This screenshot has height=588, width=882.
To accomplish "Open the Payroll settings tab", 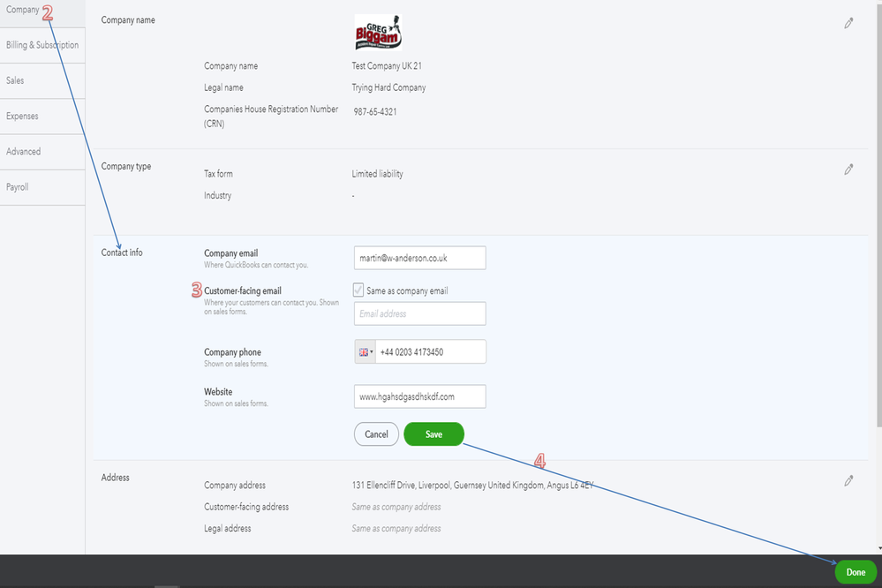I will click(x=42, y=187).
